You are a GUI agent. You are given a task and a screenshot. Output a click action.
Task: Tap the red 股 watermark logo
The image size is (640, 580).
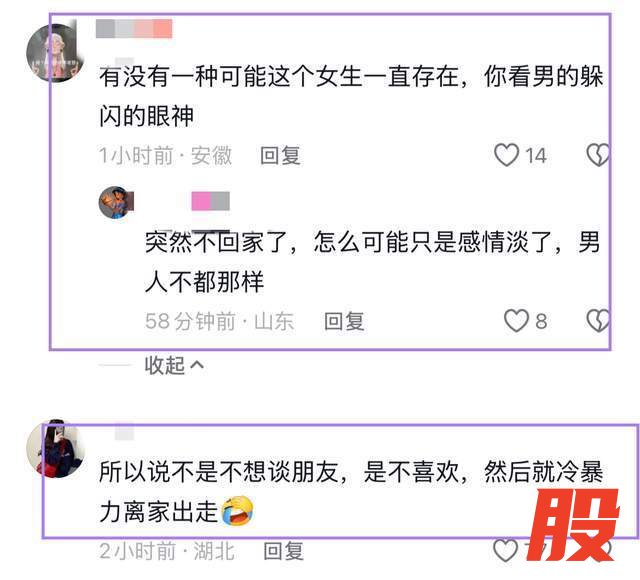[573, 525]
